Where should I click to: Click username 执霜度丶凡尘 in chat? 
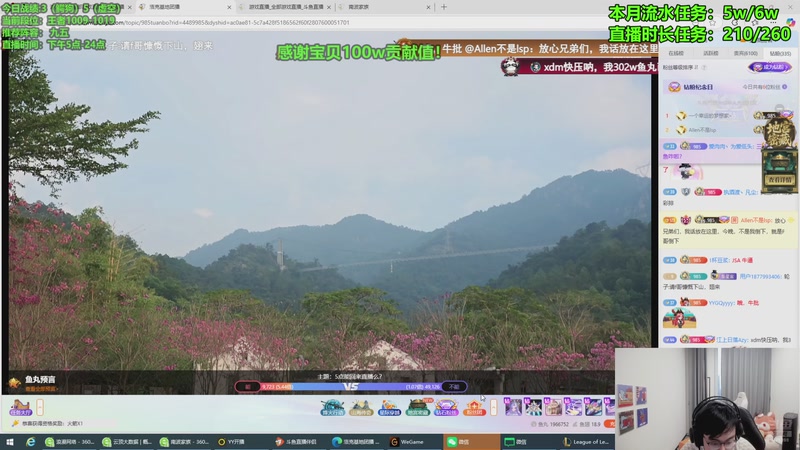740,192
